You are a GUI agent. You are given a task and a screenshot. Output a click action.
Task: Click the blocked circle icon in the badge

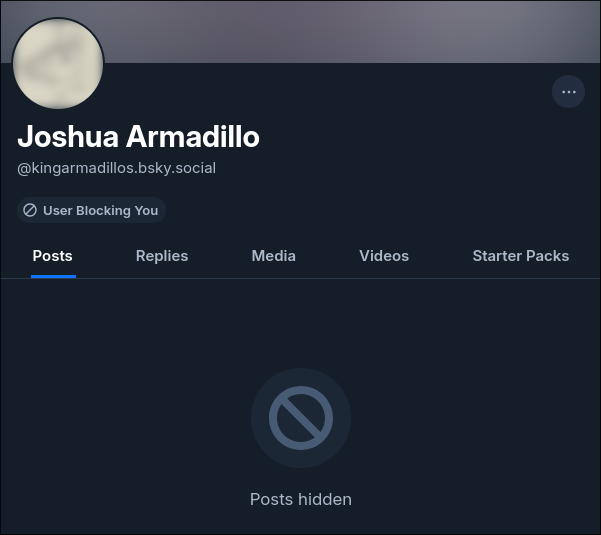pos(30,211)
